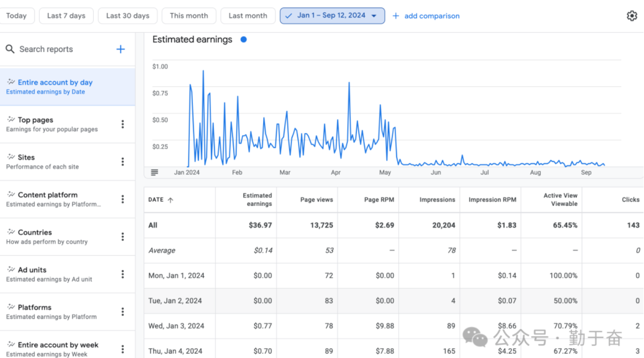Viewport: 644px width, 358px height.
Task: Open the settings gear icon
Action: (x=632, y=16)
